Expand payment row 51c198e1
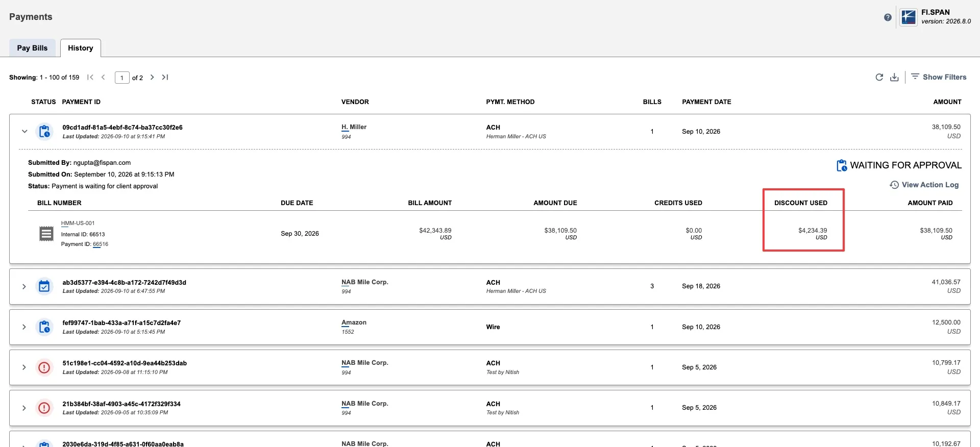The width and height of the screenshot is (980, 447). (x=24, y=367)
